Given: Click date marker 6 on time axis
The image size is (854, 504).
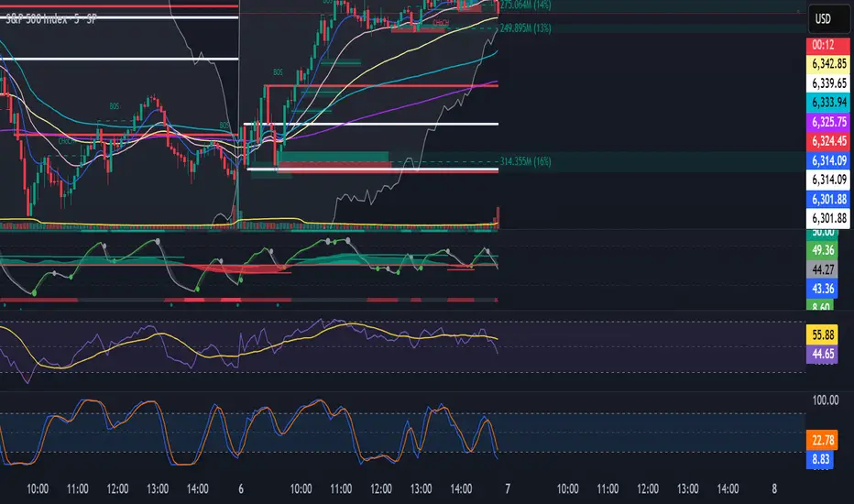Looking at the screenshot, I should [241, 488].
